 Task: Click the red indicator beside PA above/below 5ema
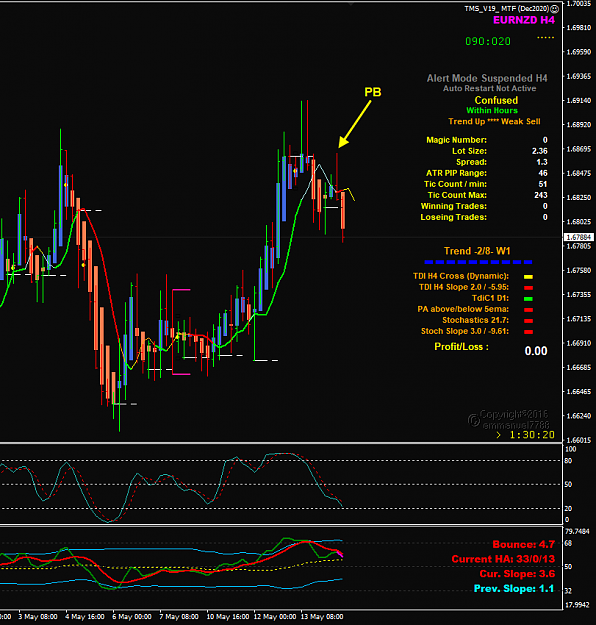(x=528, y=310)
